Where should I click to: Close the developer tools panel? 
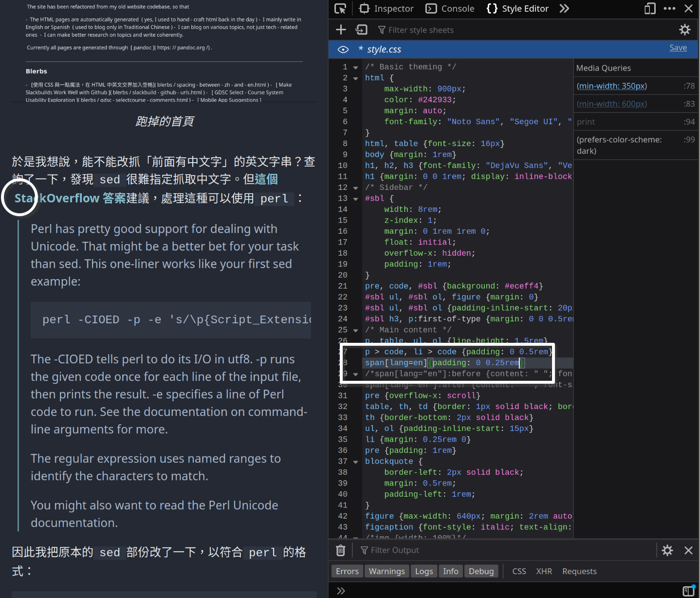[x=688, y=9]
